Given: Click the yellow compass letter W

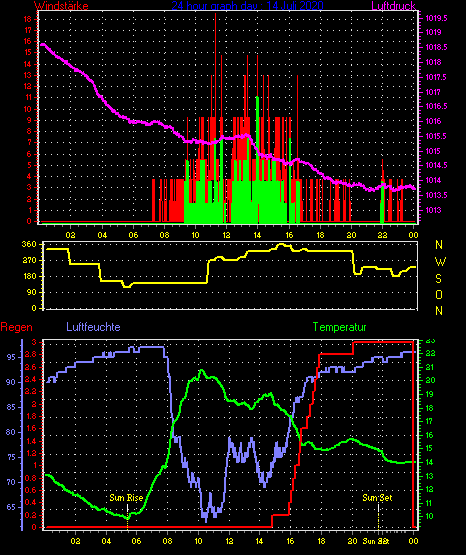Looking at the screenshot, I should 440,262.
